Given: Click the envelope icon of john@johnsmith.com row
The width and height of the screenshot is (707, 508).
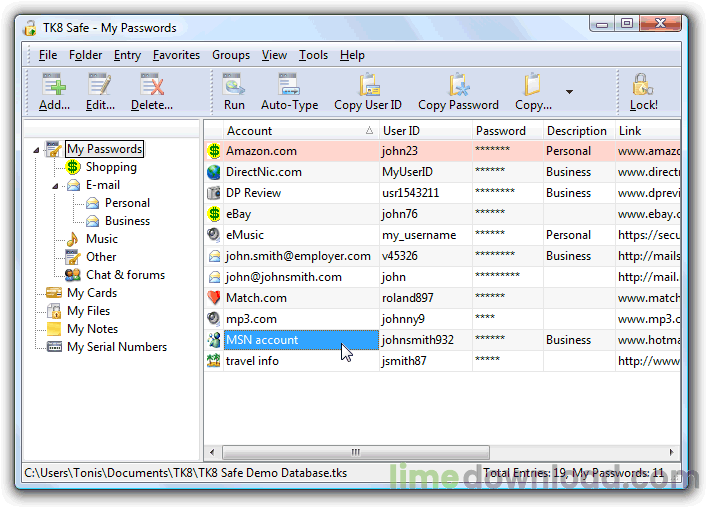Looking at the screenshot, I should point(214,277).
